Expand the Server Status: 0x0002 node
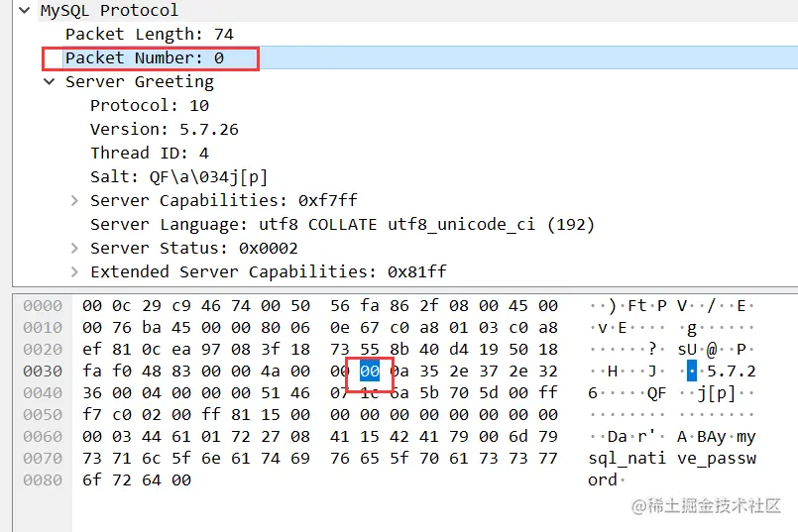 click(x=74, y=249)
